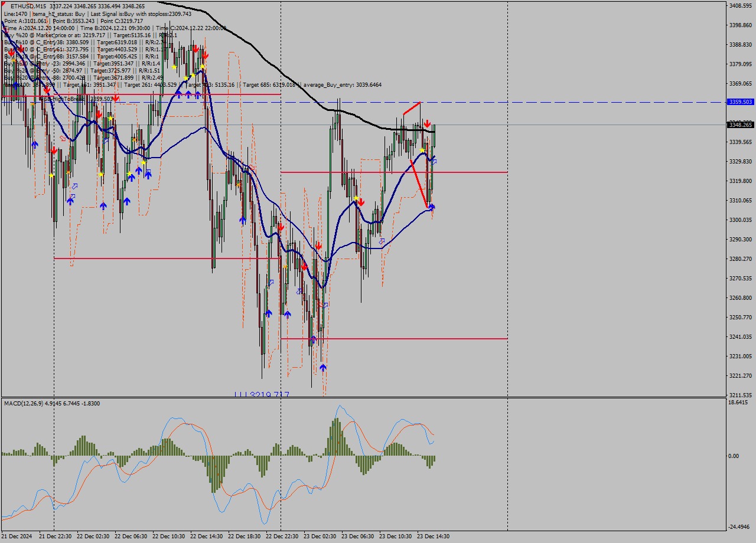
Task: Click the '23 Dec 14:30' time axis label
Action: [x=433, y=537]
